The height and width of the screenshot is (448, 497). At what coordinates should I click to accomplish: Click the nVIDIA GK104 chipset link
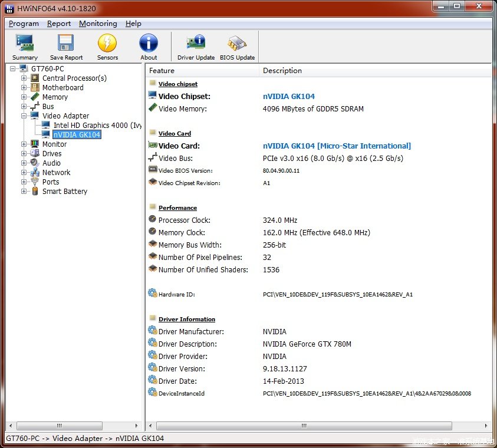pos(289,96)
